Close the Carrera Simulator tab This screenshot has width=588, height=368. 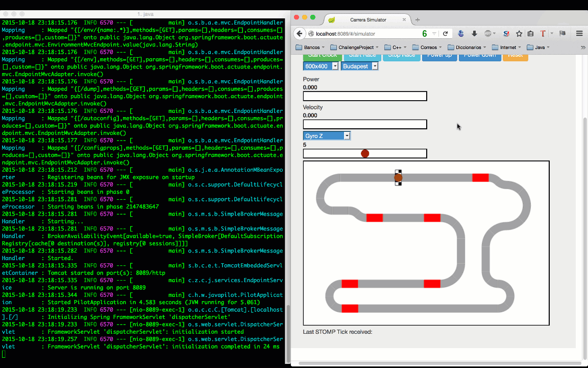click(x=404, y=19)
